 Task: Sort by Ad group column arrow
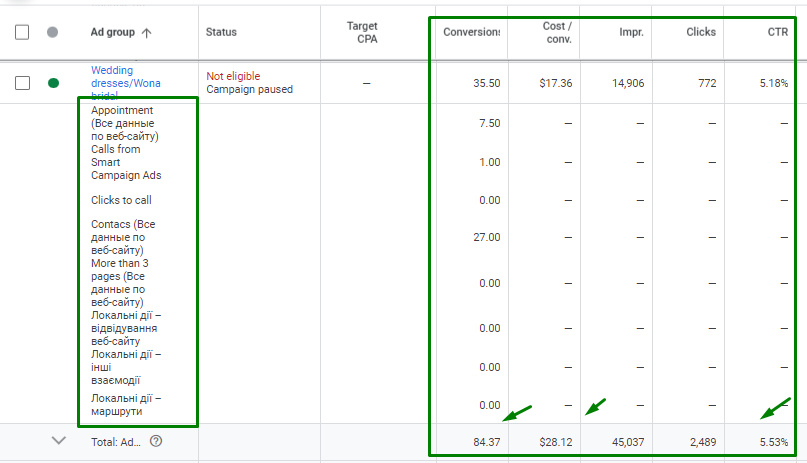pos(147,33)
